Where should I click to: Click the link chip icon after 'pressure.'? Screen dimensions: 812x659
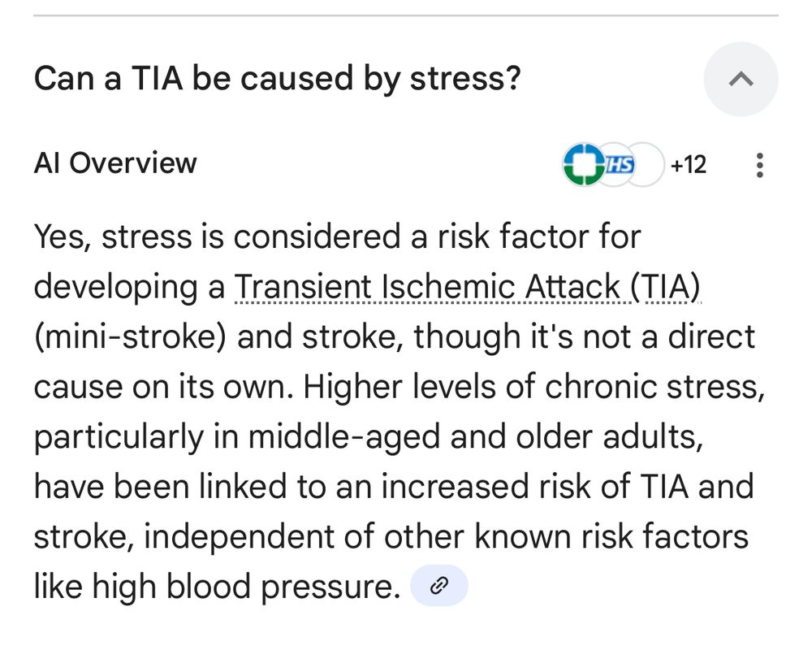(x=439, y=585)
